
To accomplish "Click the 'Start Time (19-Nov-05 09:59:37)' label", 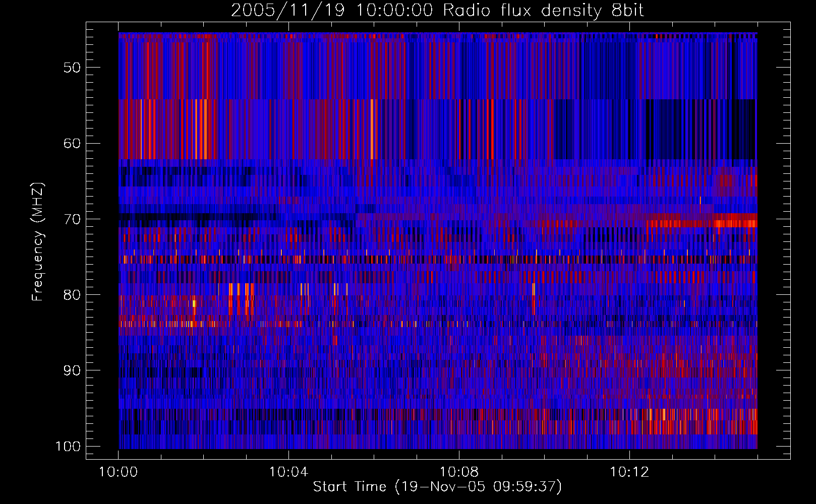I will [x=437, y=487].
